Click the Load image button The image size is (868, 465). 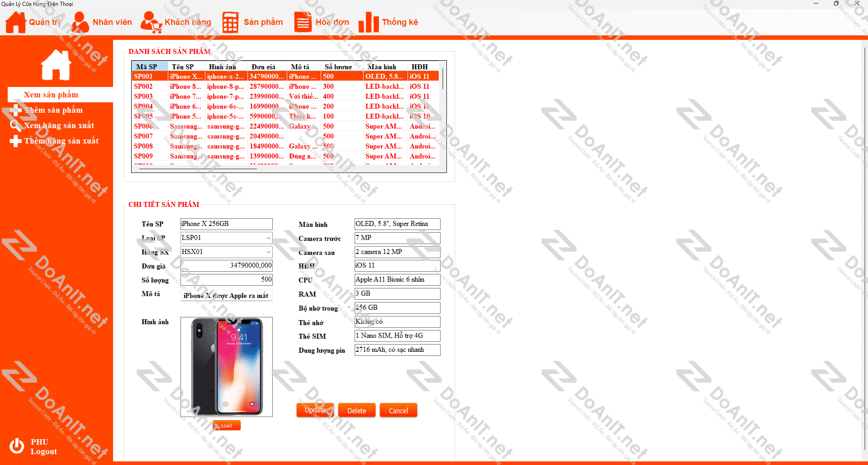pyautogui.click(x=227, y=426)
